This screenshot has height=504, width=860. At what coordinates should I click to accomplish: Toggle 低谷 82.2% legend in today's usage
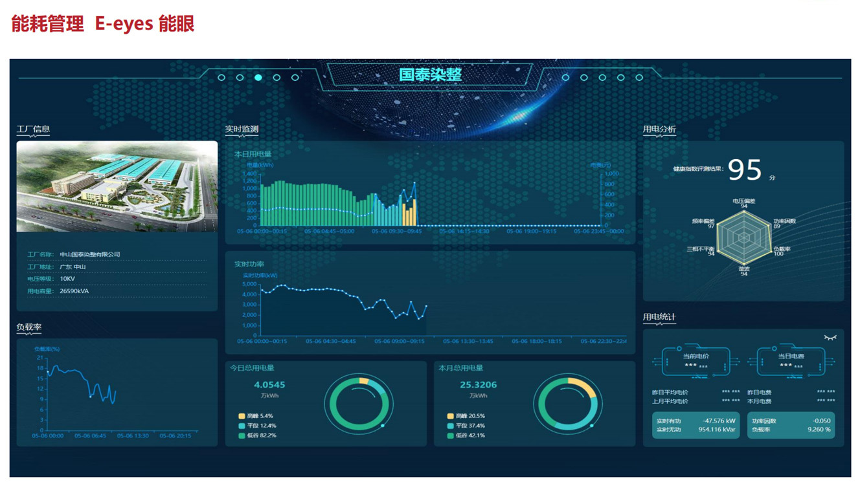pyautogui.click(x=242, y=435)
